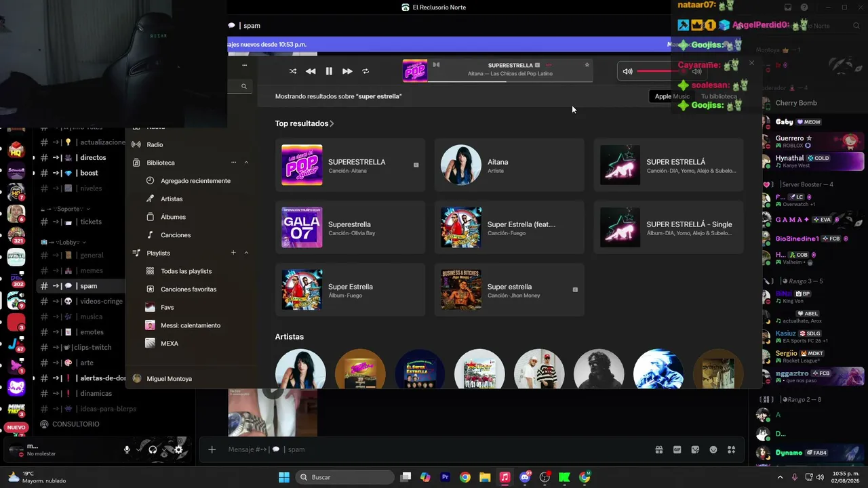This screenshot has height=488, width=868.
Task: Open Superestrella song by Olivia Bay
Action: (x=350, y=227)
